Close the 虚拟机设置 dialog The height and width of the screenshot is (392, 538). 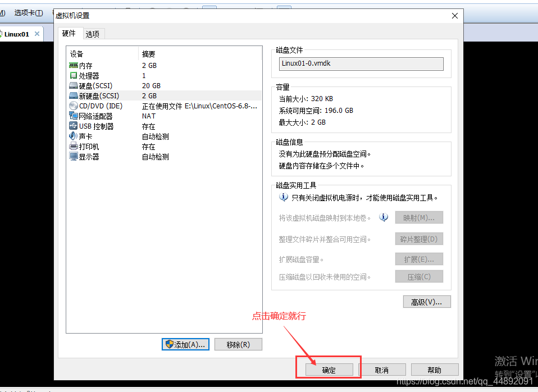click(455, 16)
